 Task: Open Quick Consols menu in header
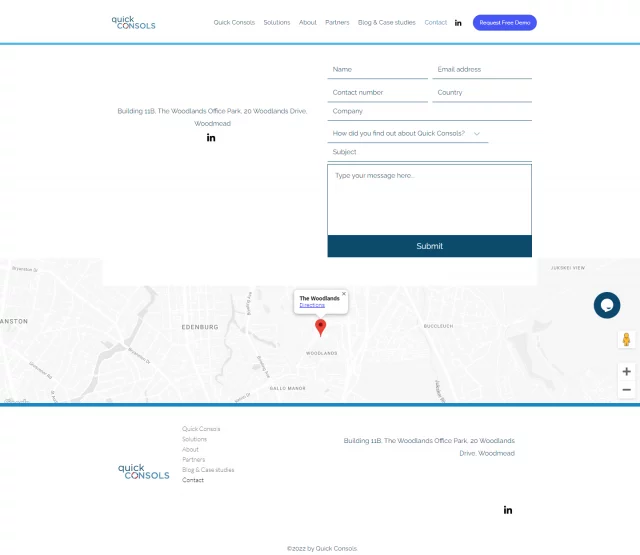[234, 22]
